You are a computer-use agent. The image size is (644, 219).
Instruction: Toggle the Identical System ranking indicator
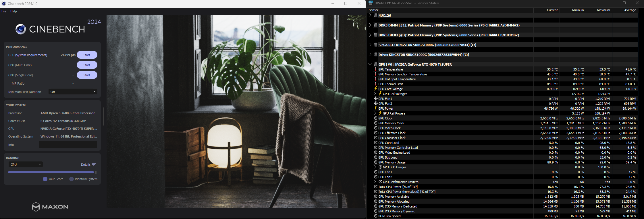pyautogui.click(x=72, y=179)
